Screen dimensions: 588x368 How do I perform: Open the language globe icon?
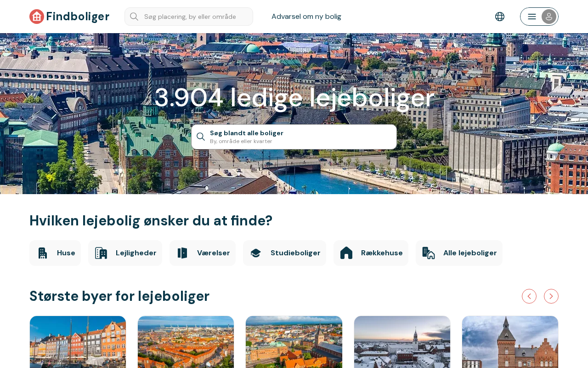pyautogui.click(x=500, y=17)
